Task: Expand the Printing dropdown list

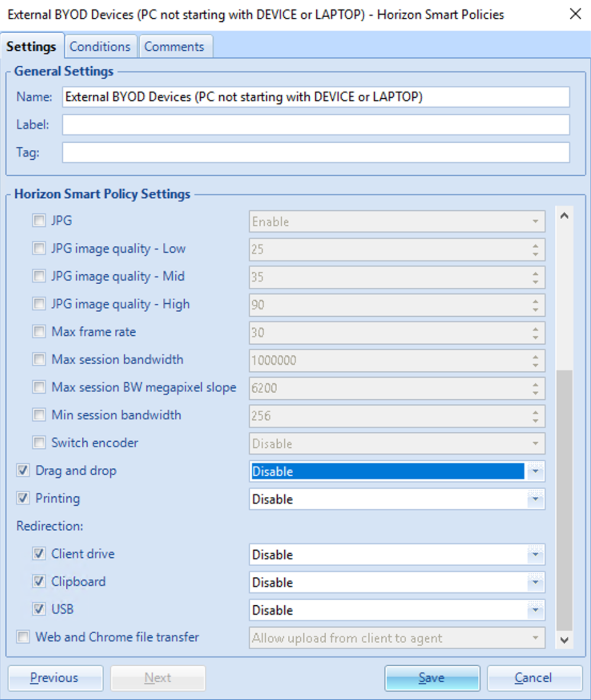Action: (x=535, y=499)
